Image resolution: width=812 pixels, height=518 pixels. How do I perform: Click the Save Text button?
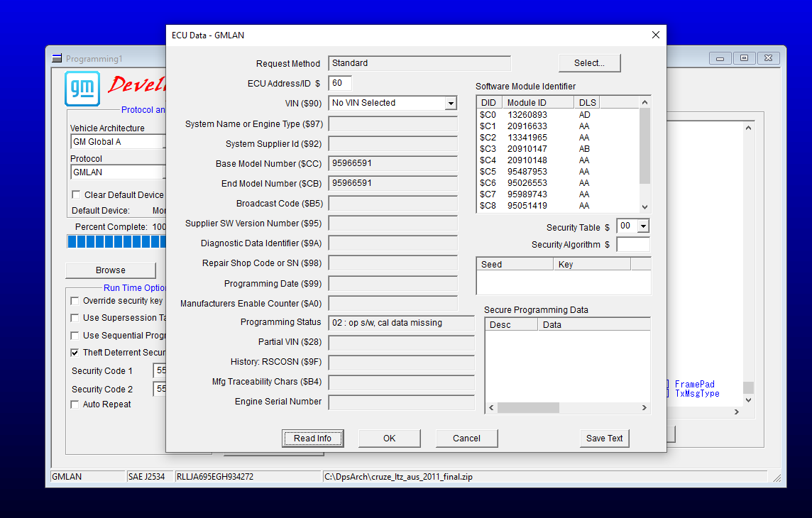[604, 439]
